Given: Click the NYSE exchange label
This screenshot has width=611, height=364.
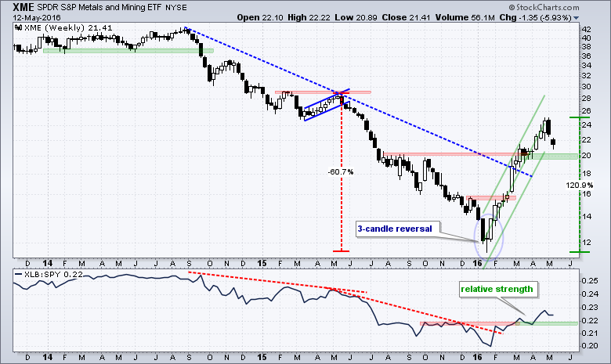Looking at the screenshot, I should [x=175, y=7].
